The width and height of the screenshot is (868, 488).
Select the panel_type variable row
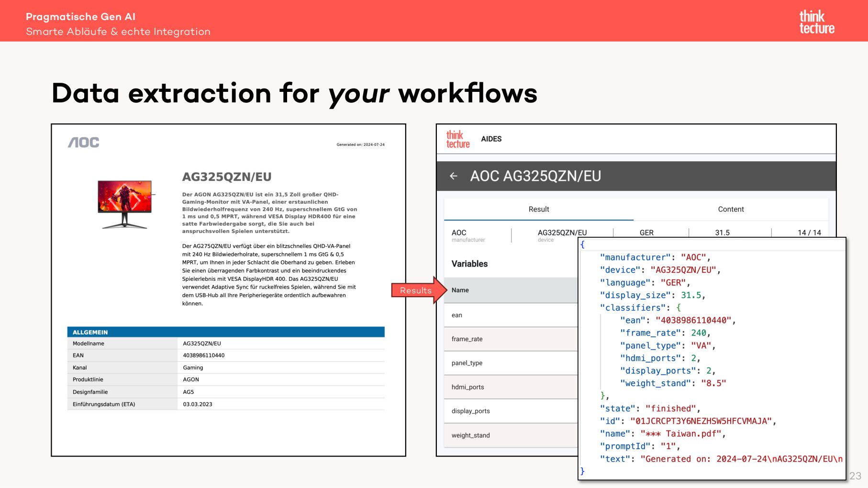(x=511, y=363)
